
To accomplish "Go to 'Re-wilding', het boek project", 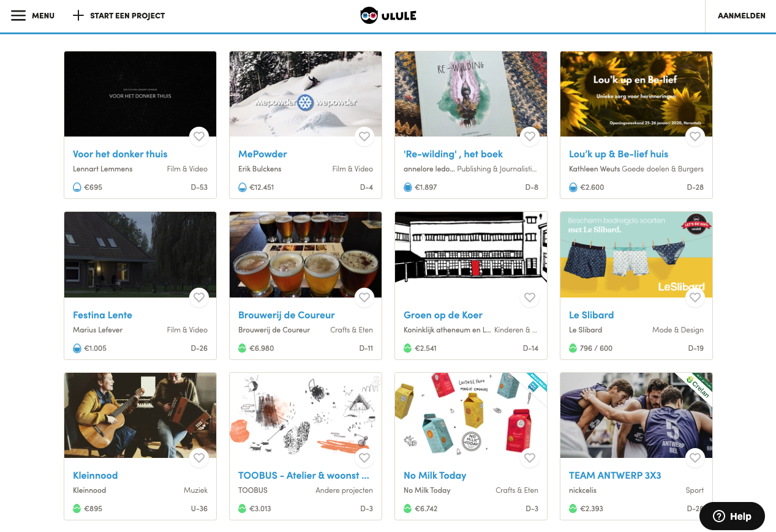I will tap(453, 154).
